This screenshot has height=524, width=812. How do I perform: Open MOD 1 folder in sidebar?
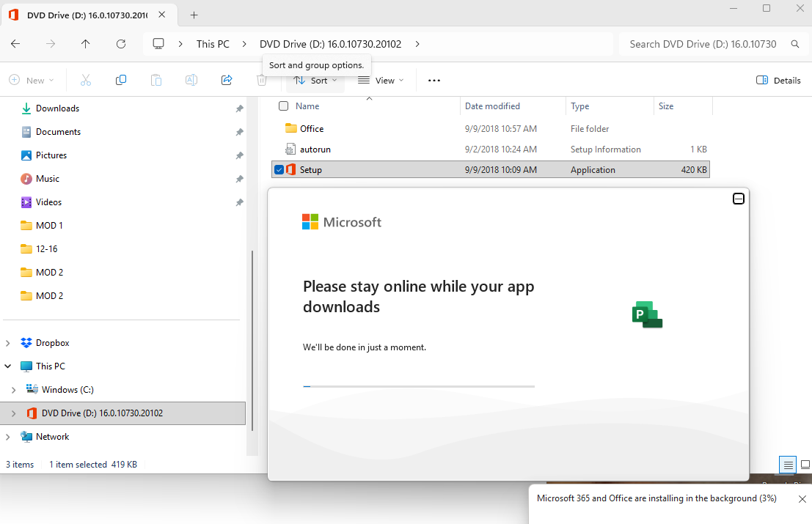point(49,226)
